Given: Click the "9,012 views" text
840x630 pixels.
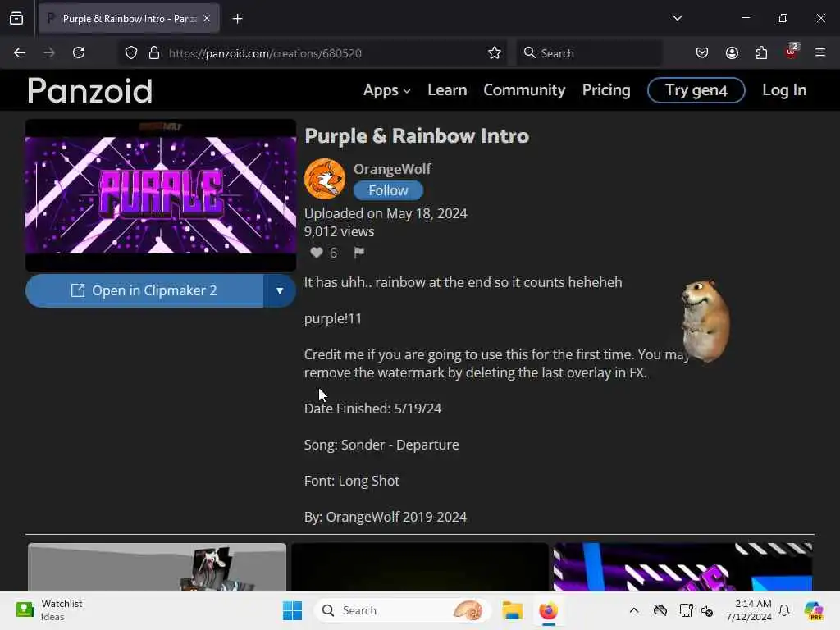Looking at the screenshot, I should point(339,231).
